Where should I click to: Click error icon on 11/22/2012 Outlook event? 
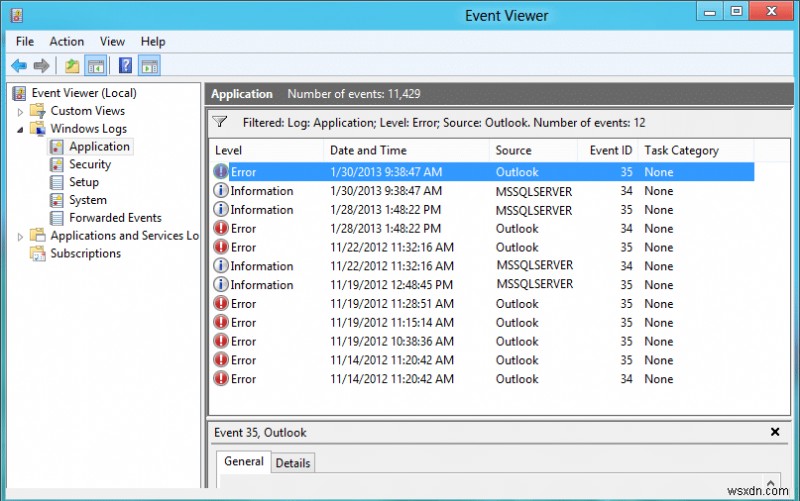pyautogui.click(x=220, y=247)
